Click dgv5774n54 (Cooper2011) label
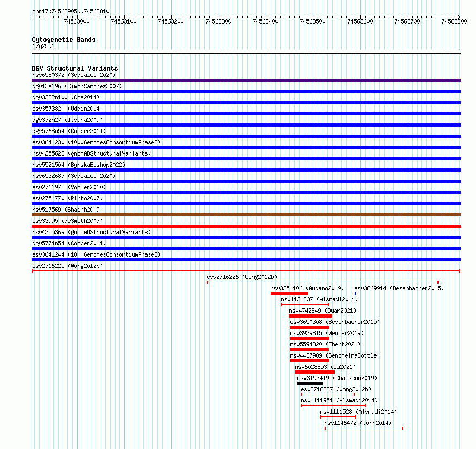Image resolution: width=476 pixels, height=449 pixels. coord(69,243)
